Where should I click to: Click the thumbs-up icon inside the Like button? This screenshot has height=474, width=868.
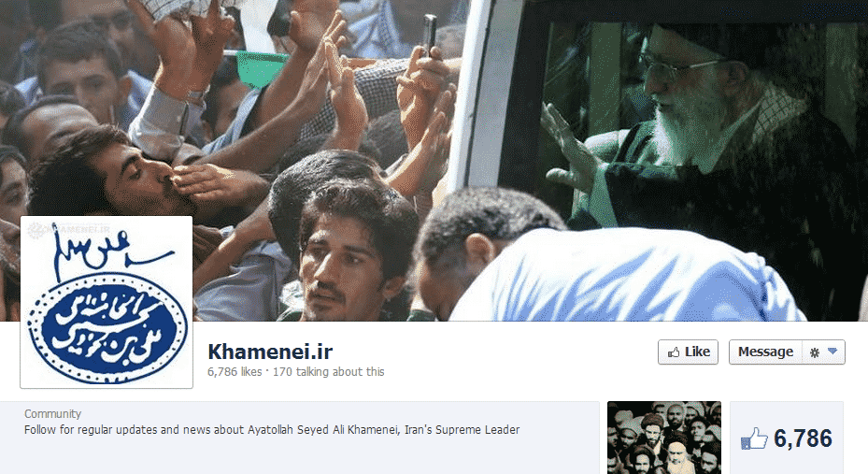[673, 352]
